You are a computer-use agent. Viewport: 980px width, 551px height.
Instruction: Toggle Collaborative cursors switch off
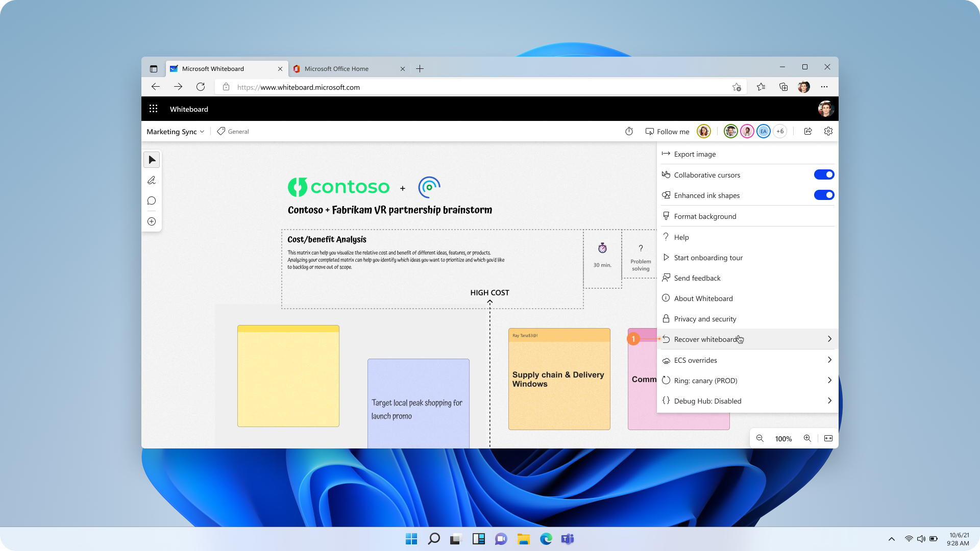[823, 174]
